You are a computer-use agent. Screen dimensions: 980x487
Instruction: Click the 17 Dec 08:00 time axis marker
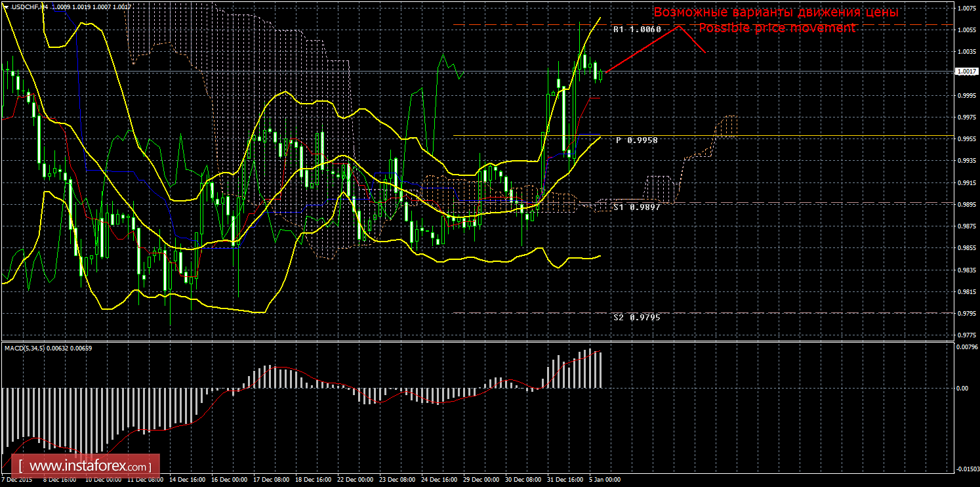tap(273, 480)
